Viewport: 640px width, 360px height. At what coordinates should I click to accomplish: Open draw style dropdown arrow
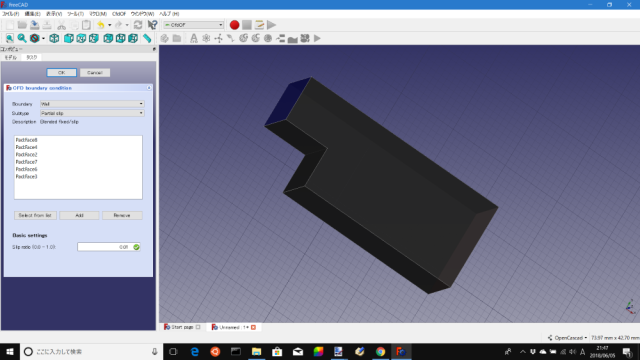click(x=43, y=38)
